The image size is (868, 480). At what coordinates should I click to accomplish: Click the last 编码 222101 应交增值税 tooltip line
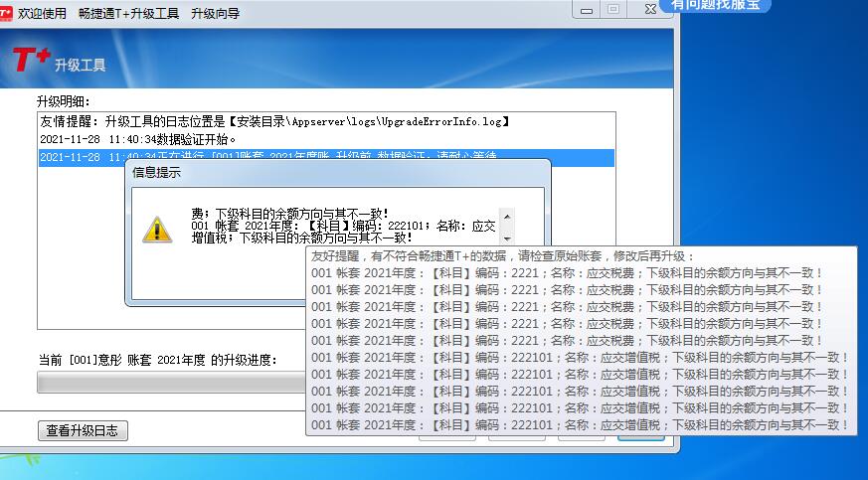tap(580, 425)
